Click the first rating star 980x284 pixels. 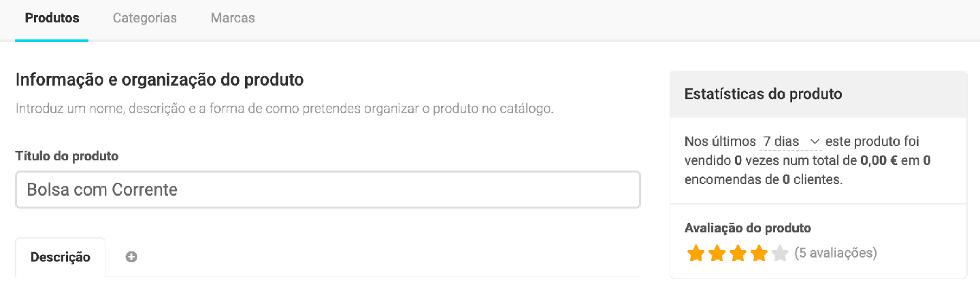[695, 254]
